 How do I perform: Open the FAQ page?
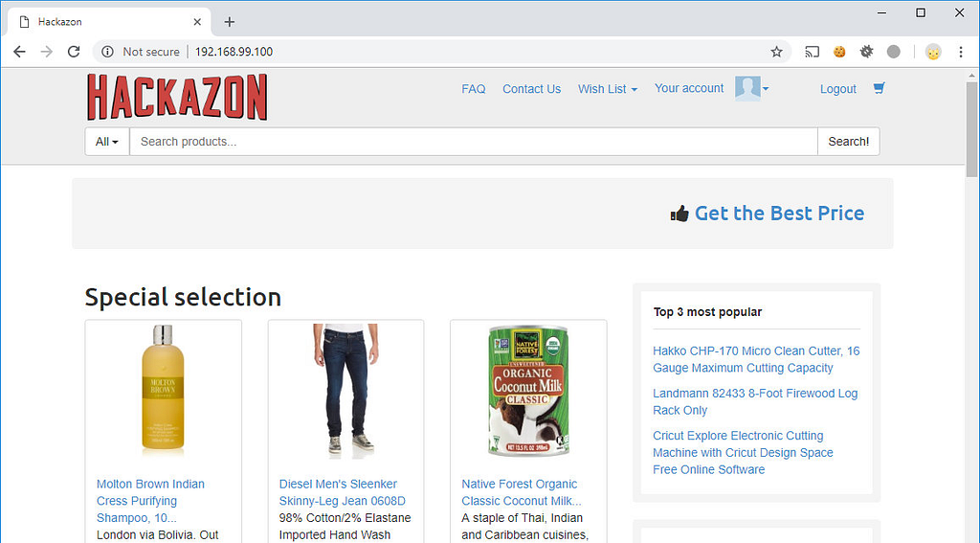pyautogui.click(x=473, y=89)
